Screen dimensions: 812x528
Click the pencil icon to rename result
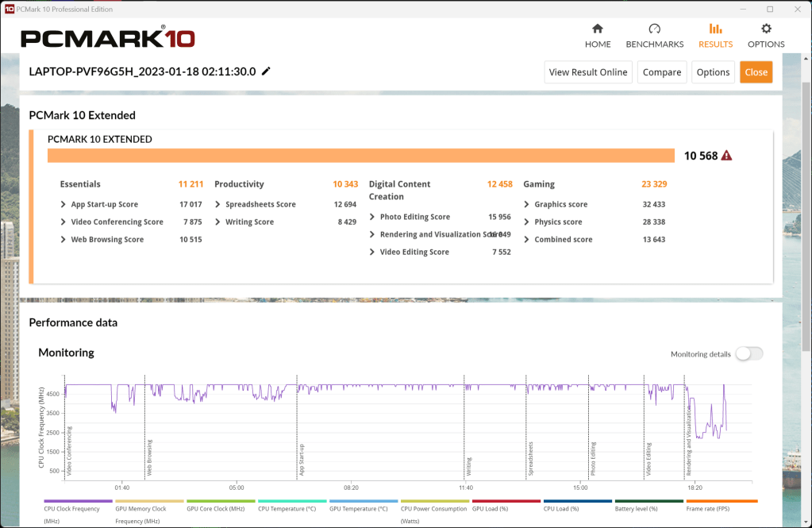tap(266, 71)
